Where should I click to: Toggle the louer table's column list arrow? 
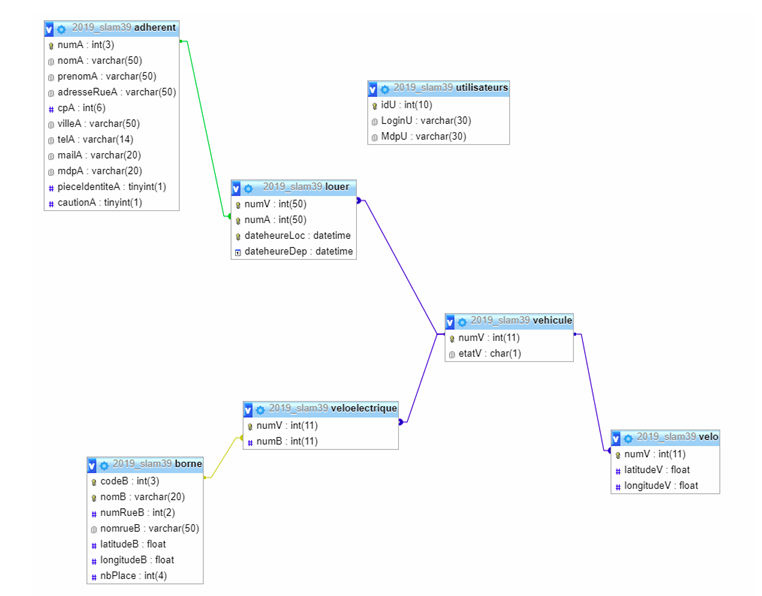pyautogui.click(x=237, y=188)
